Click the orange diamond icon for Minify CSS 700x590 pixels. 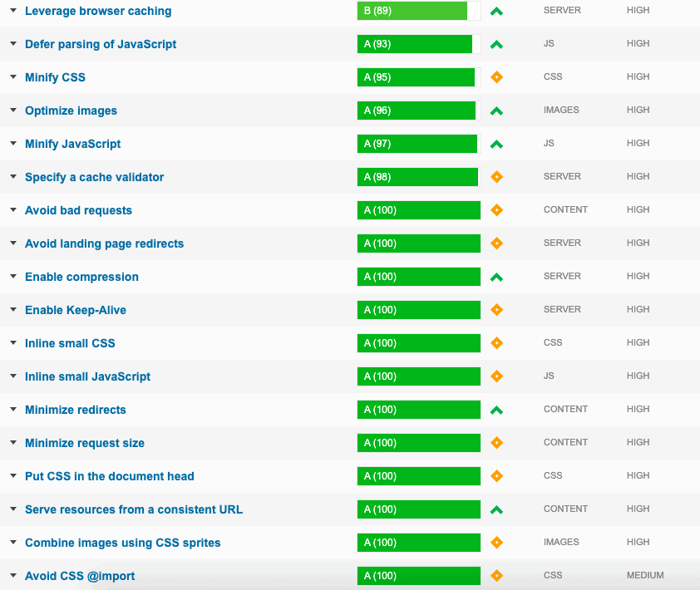(x=496, y=77)
